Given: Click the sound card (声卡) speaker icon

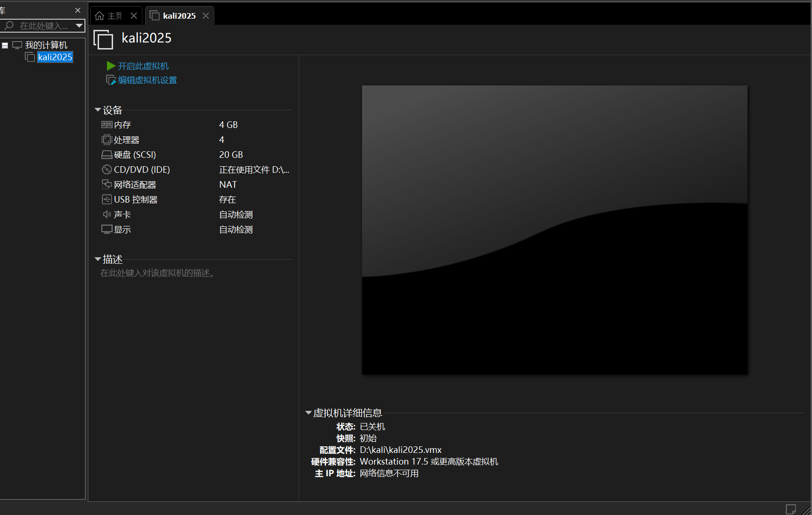Looking at the screenshot, I should click(107, 214).
